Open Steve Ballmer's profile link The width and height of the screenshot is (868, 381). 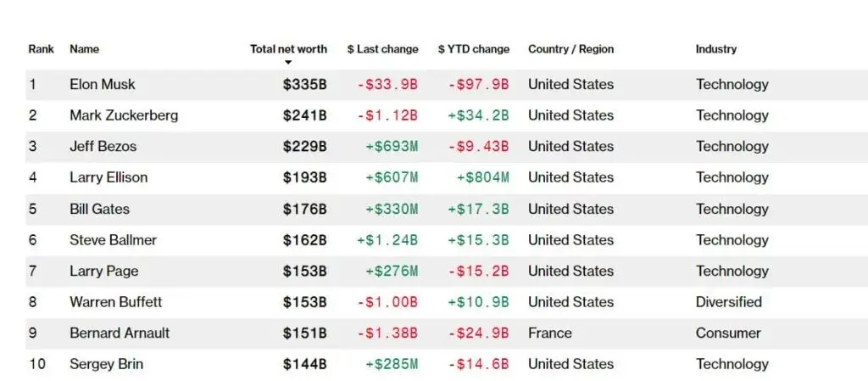point(113,240)
